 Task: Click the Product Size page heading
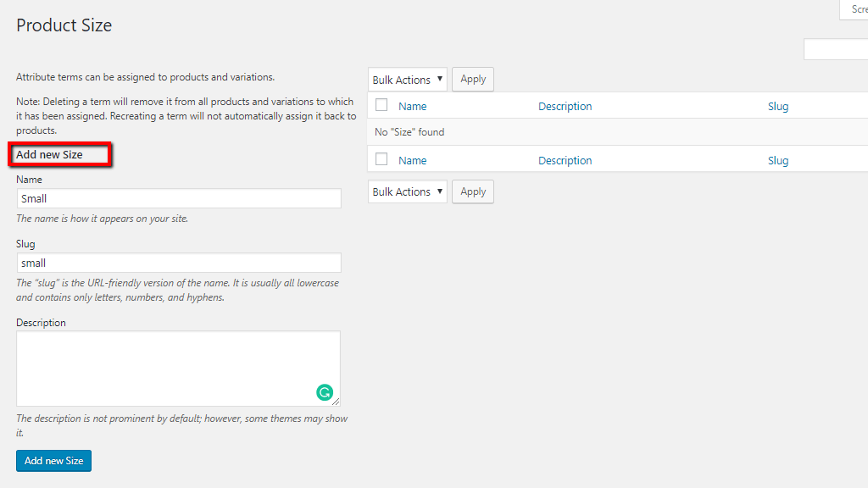point(64,25)
